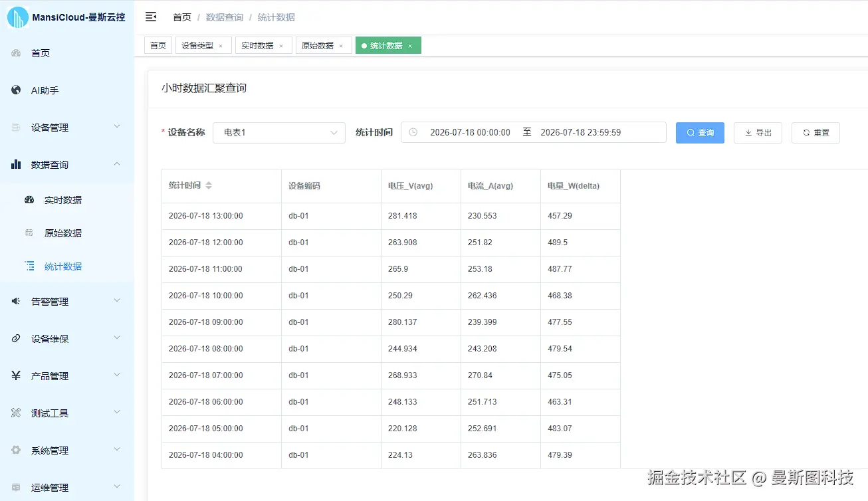
Task: Select the active 统计数据 tab
Action: click(388, 45)
